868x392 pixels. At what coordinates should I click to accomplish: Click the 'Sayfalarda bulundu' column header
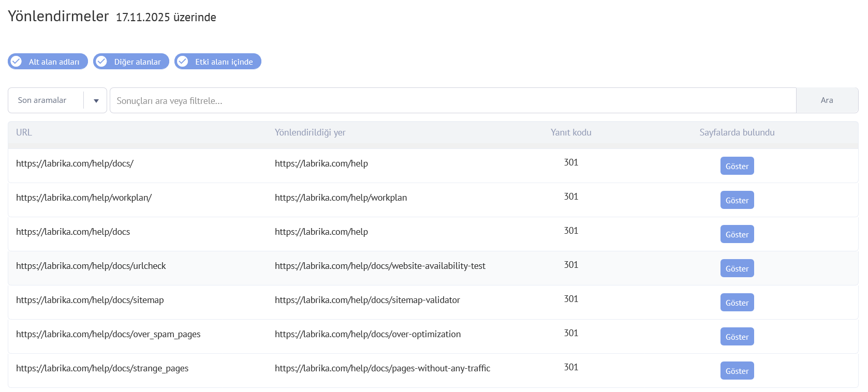coord(737,132)
